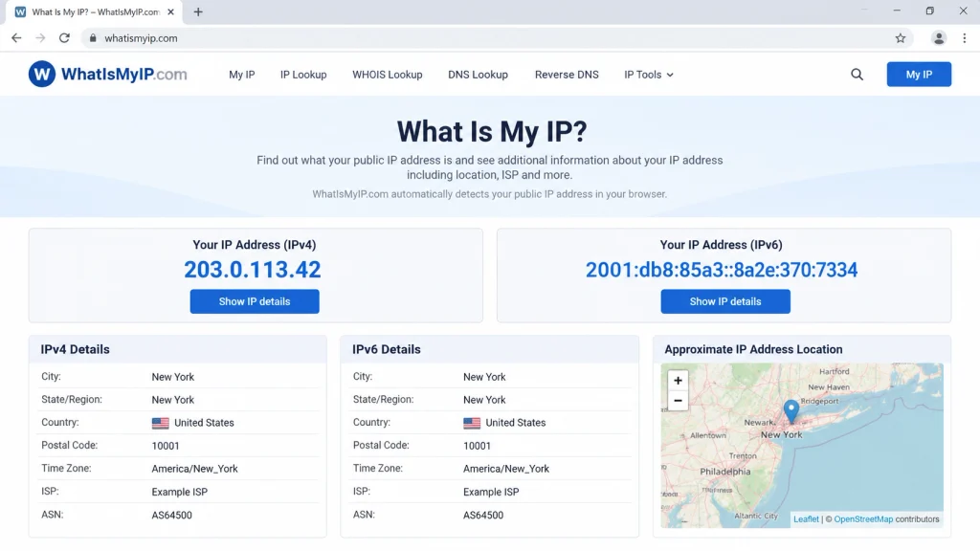Click Atlantic City label on the map

(756, 516)
